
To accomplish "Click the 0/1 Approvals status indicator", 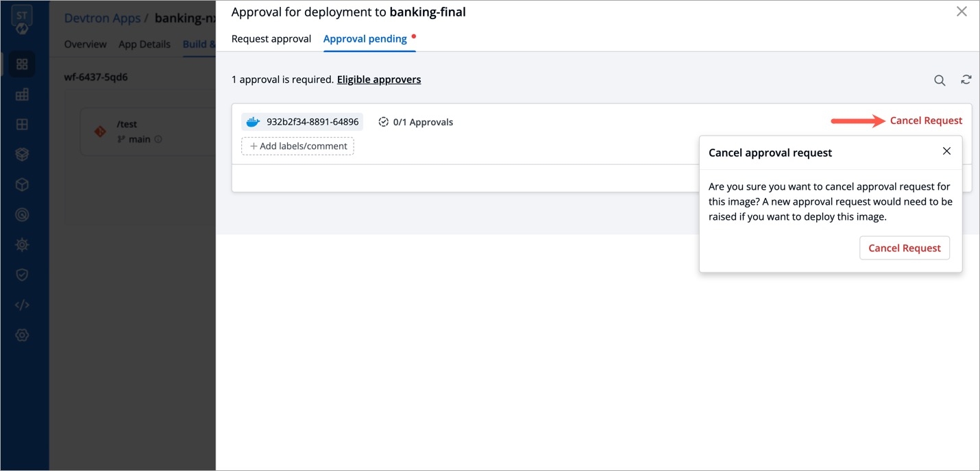I will coord(416,122).
